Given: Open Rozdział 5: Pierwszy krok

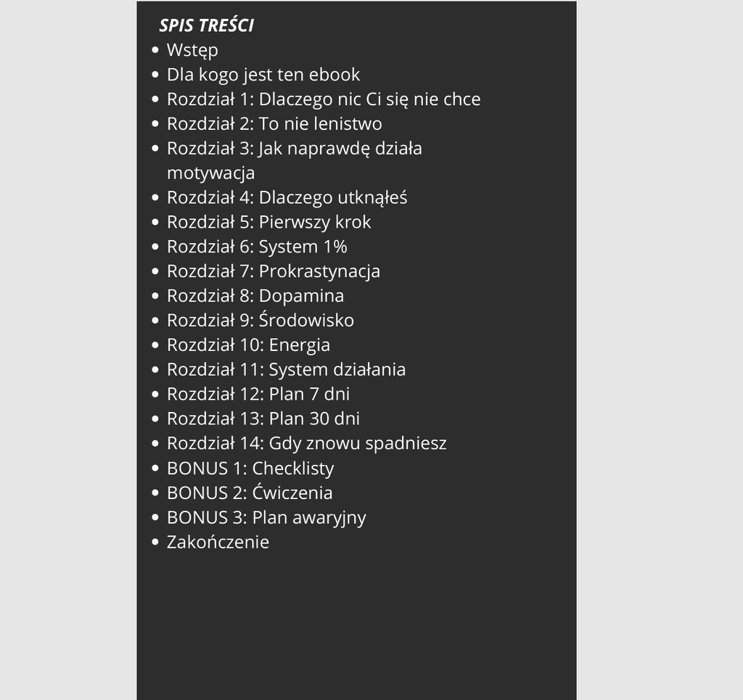Looking at the screenshot, I should [269, 222].
